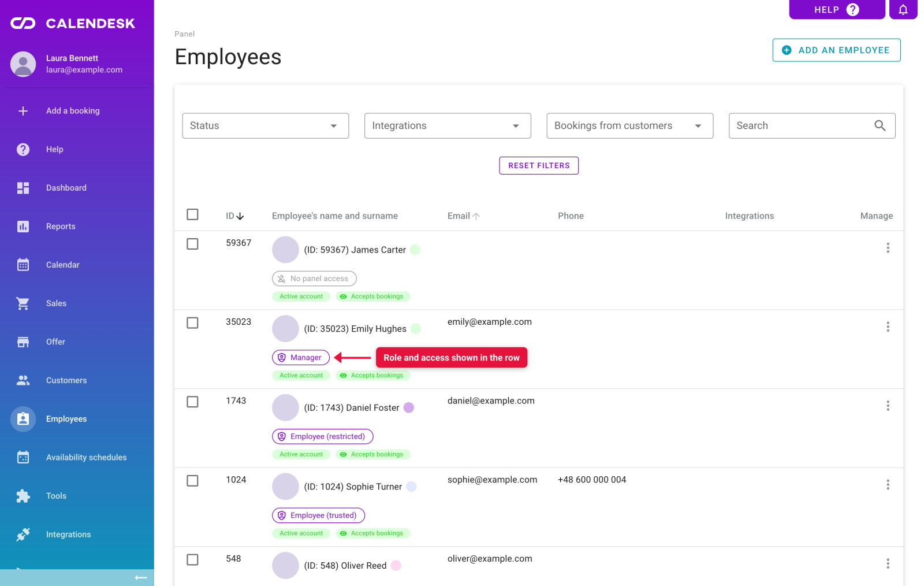Sort by ID column header
Screen dimensions: 924x586
click(x=234, y=216)
